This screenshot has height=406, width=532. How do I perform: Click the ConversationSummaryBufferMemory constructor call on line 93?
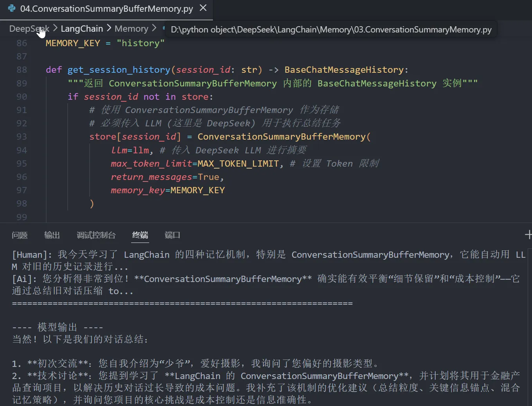(281, 137)
